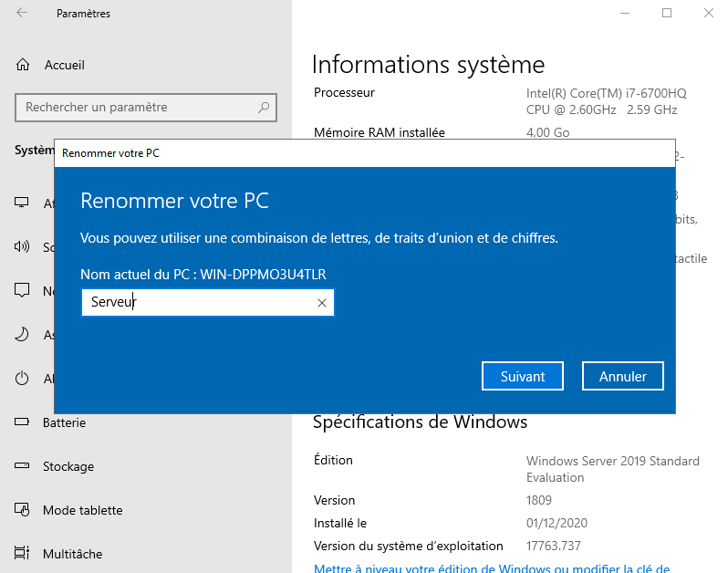728x573 pixels.
Task: Open the Stockage settings
Action: click(x=68, y=466)
